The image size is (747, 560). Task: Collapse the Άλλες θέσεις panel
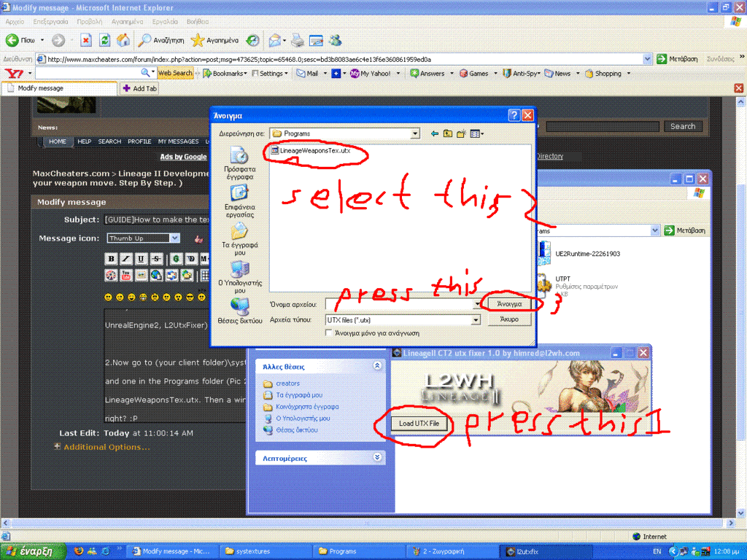coord(377,366)
